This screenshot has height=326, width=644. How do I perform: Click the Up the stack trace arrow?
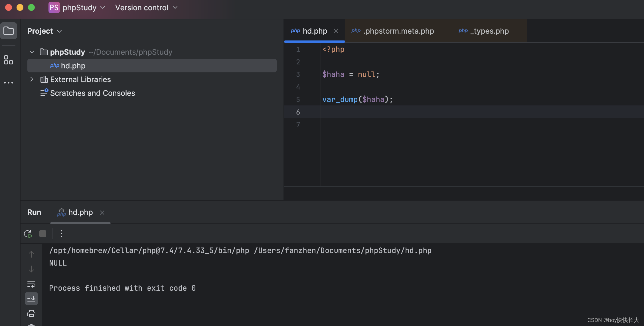click(31, 254)
